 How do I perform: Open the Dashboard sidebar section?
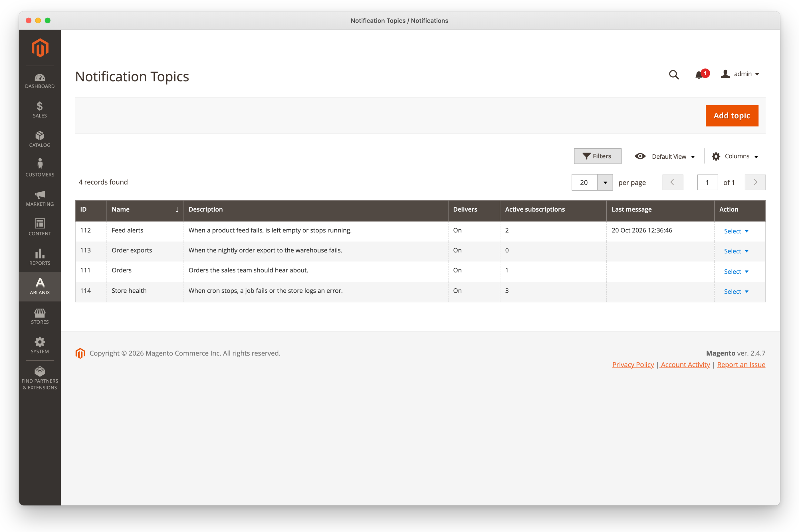click(x=40, y=81)
